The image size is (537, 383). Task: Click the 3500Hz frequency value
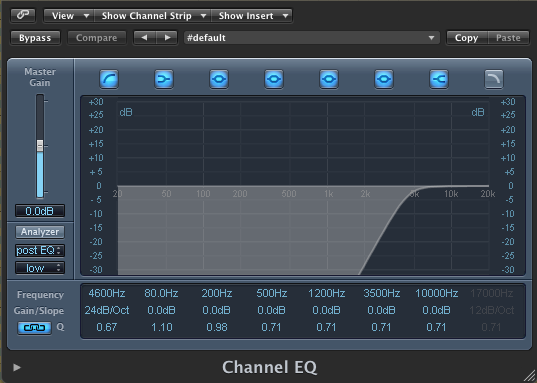[382, 294]
